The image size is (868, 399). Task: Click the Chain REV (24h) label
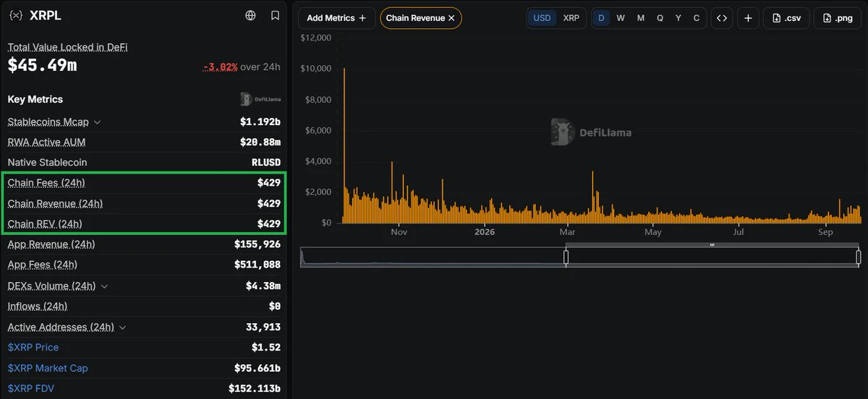pyautogui.click(x=45, y=224)
